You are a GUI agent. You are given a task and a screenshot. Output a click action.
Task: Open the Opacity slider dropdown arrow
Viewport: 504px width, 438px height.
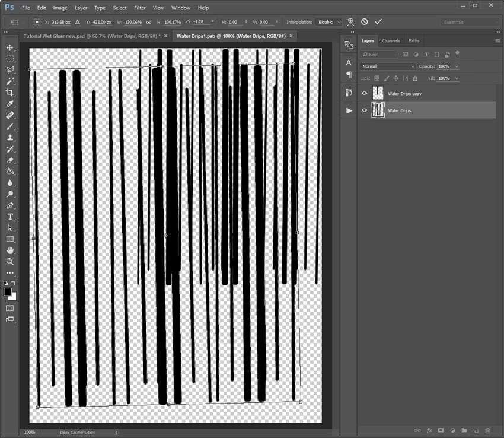[x=457, y=66]
